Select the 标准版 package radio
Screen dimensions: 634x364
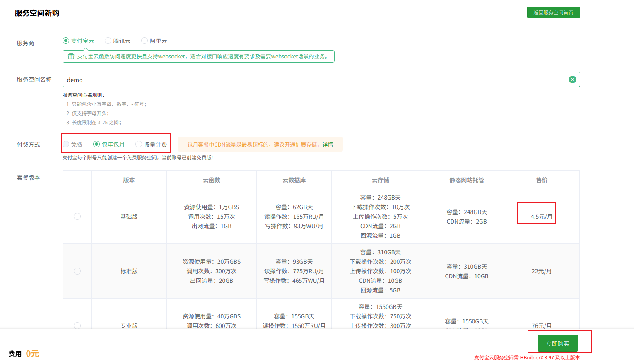coord(77,271)
